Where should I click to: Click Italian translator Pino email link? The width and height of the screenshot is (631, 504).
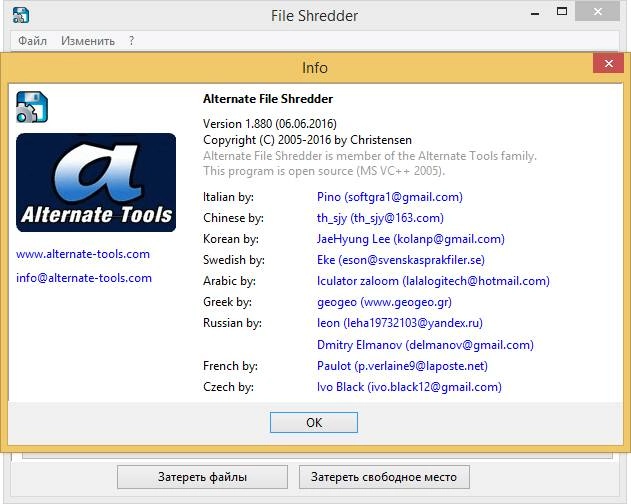[x=390, y=197]
